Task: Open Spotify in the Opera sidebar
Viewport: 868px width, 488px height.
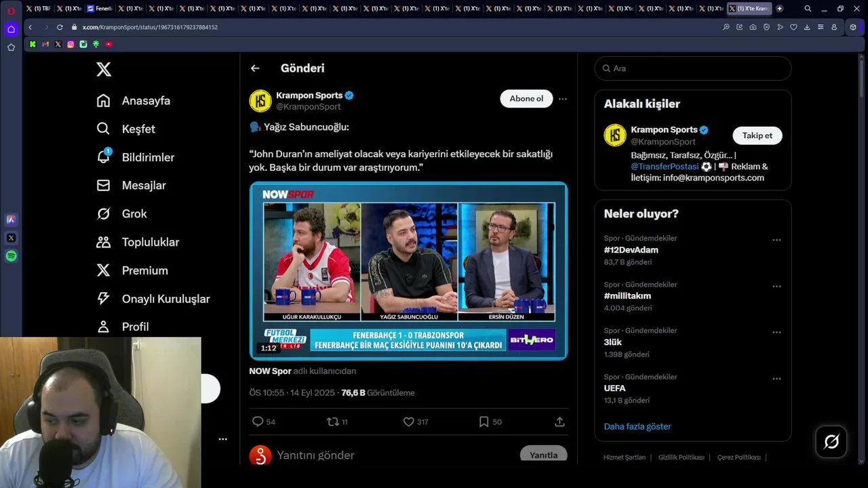Action: coord(11,256)
